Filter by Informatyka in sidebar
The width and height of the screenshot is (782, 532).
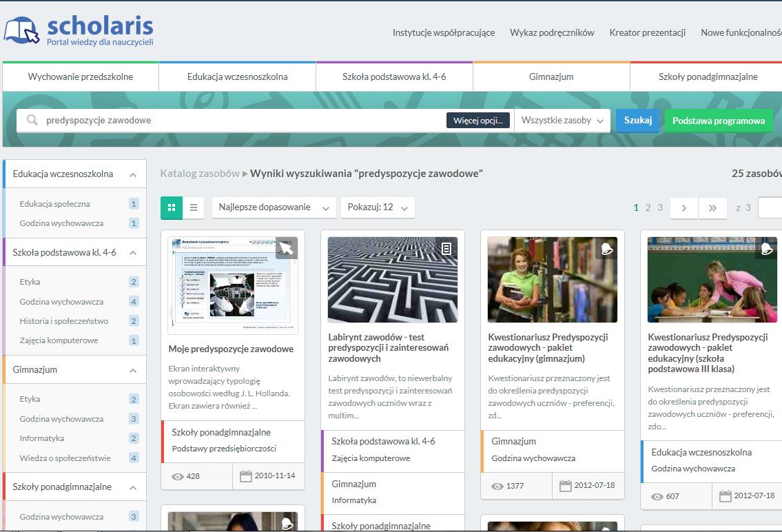tap(42, 438)
